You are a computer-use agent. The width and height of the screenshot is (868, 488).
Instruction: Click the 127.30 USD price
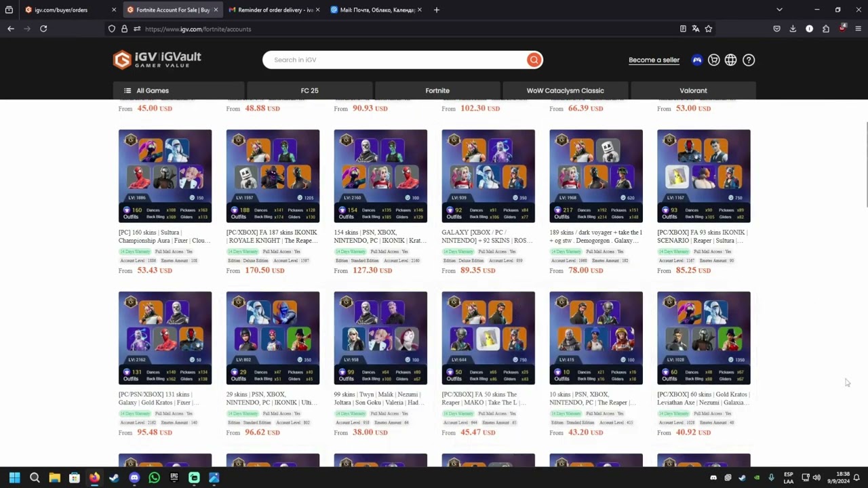(x=372, y=270)
